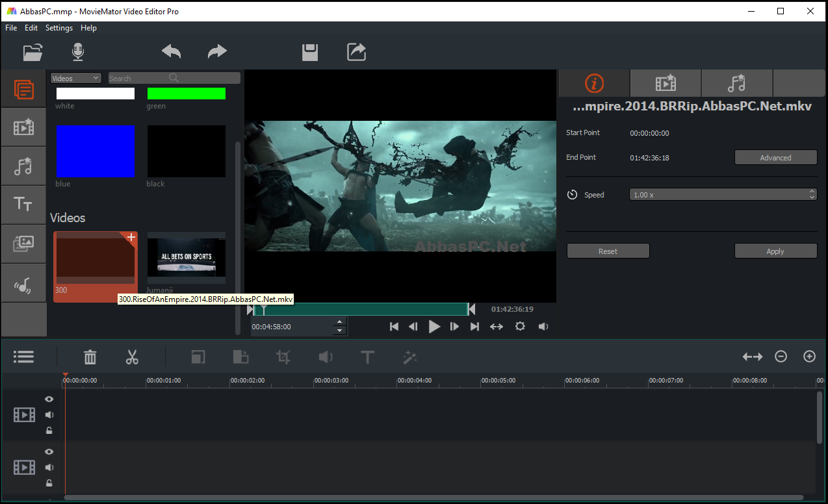Open the Speed 1.00 x dropdown

click(723, 195)
